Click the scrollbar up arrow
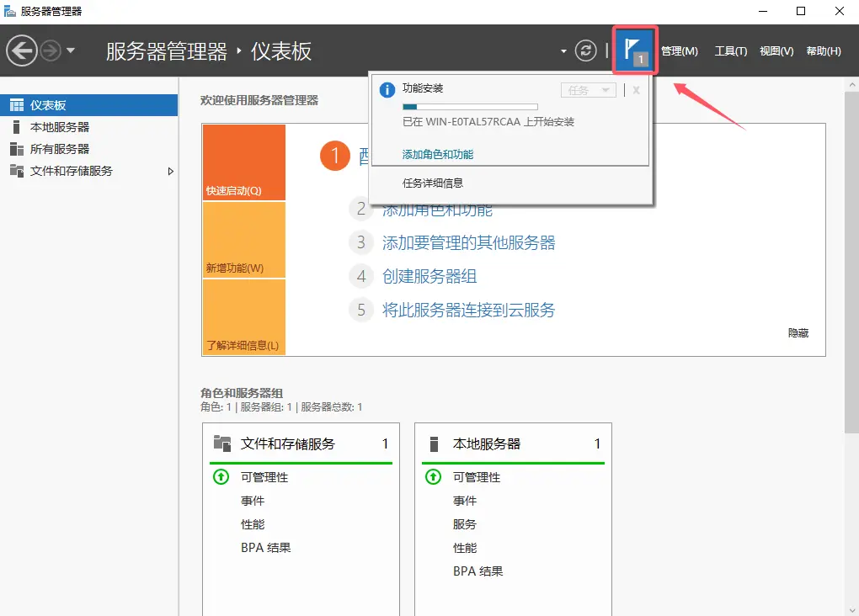The image size is (859, 616). point(851,85)
